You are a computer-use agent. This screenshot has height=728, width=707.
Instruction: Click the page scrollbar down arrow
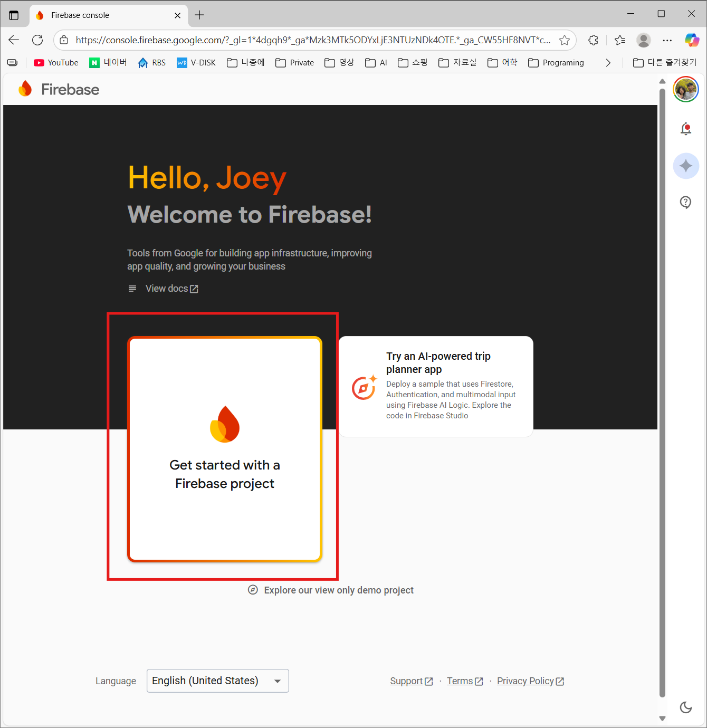pyautogui.click(x=662, y=718)
